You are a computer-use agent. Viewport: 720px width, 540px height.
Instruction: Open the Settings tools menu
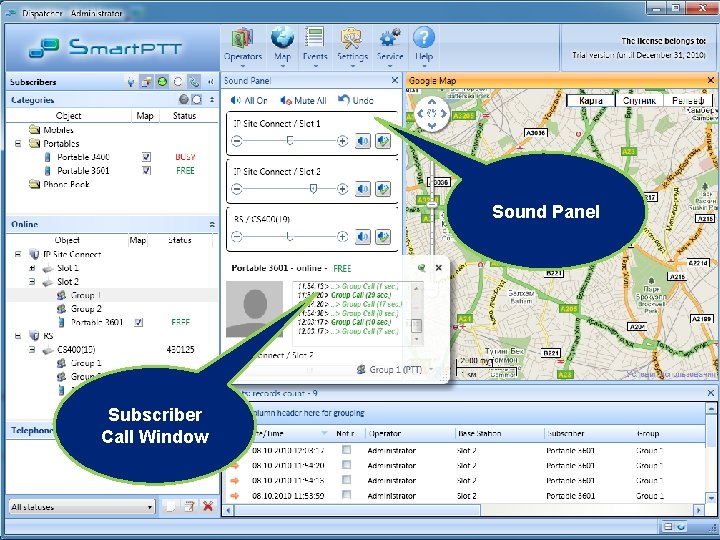click(x=352, y=45)
